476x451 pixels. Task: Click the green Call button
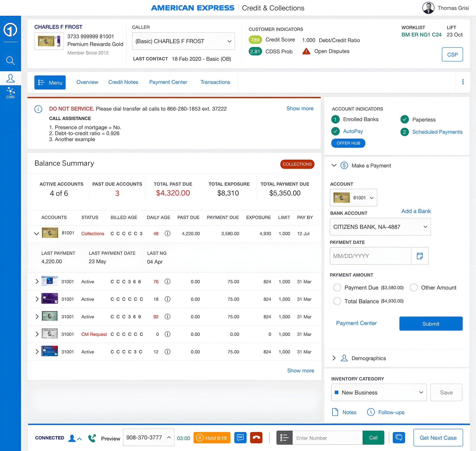[x=373, y=438]
